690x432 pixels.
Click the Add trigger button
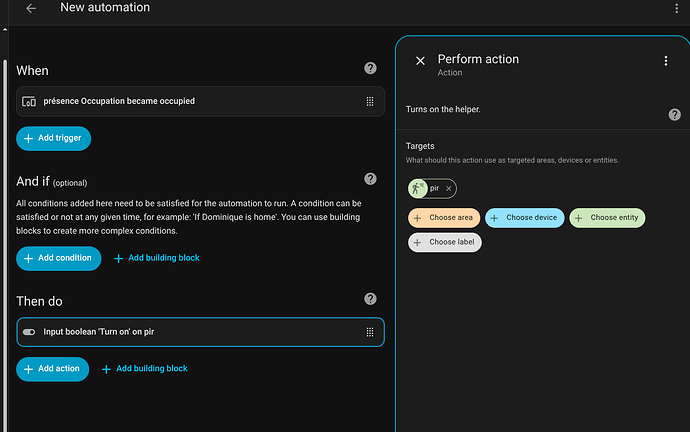coord(54,139)
